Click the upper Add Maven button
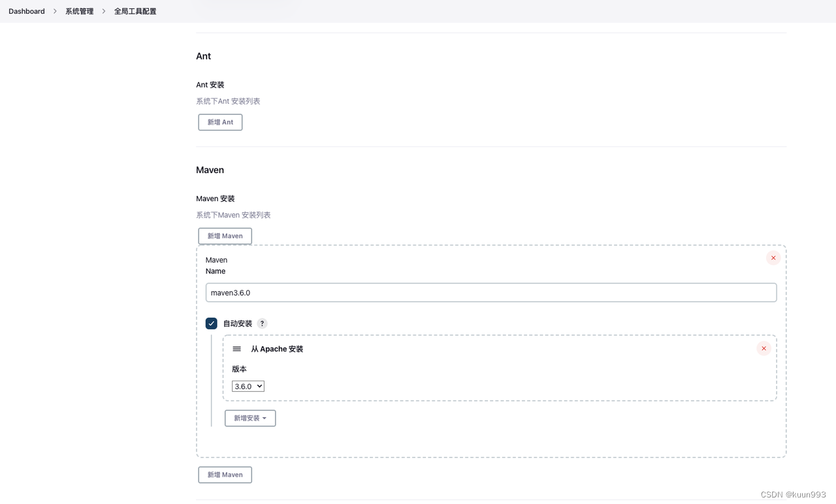 (x=225, y=236)
